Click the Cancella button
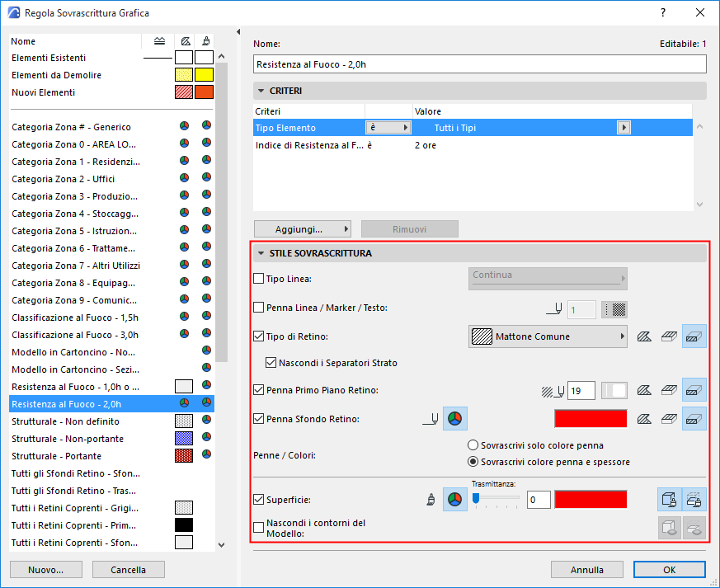This screenshot has height=588, width=720. (128, 570)
